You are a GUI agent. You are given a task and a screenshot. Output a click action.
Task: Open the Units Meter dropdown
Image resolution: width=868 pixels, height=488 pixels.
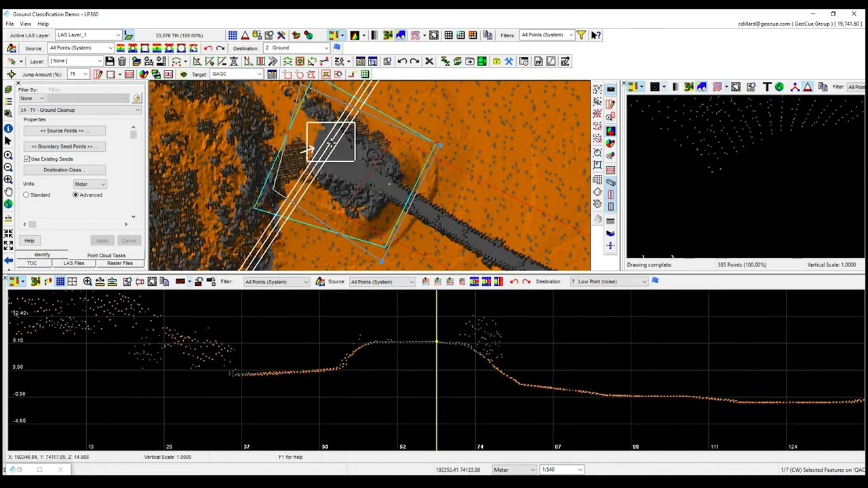[x=90, y=184]
